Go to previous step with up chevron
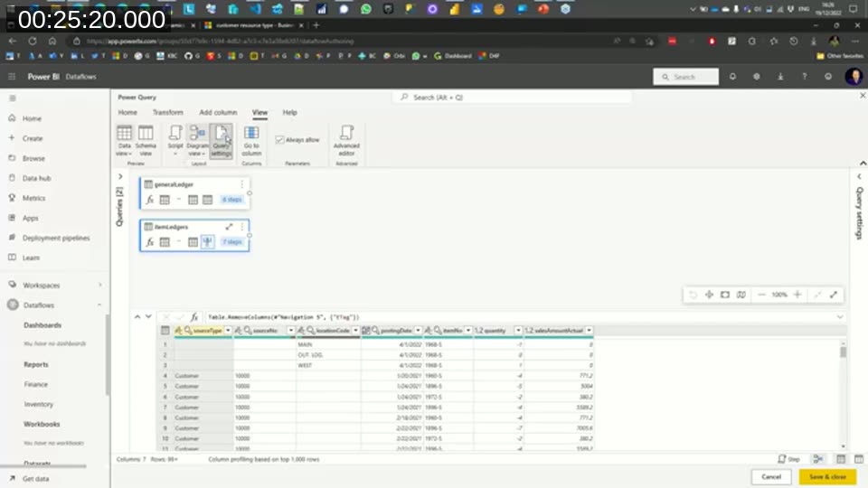This screenshot has height=488, width=868. [x=137, y=316]
